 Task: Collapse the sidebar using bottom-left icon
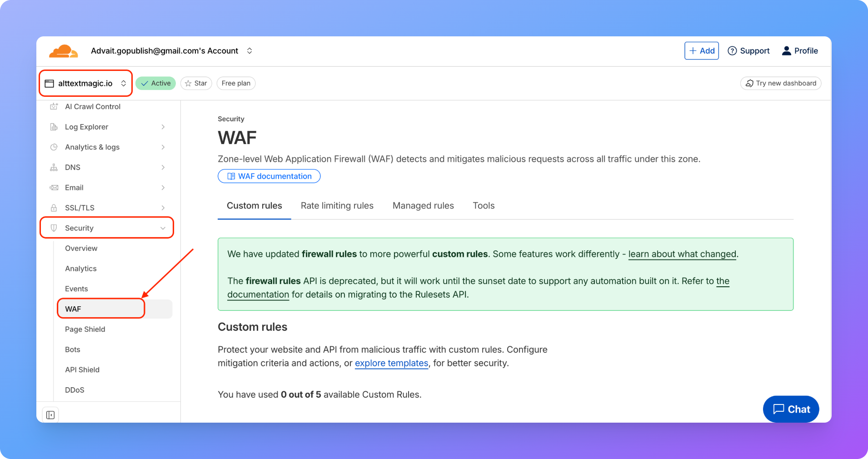click(x=50, y=415)
